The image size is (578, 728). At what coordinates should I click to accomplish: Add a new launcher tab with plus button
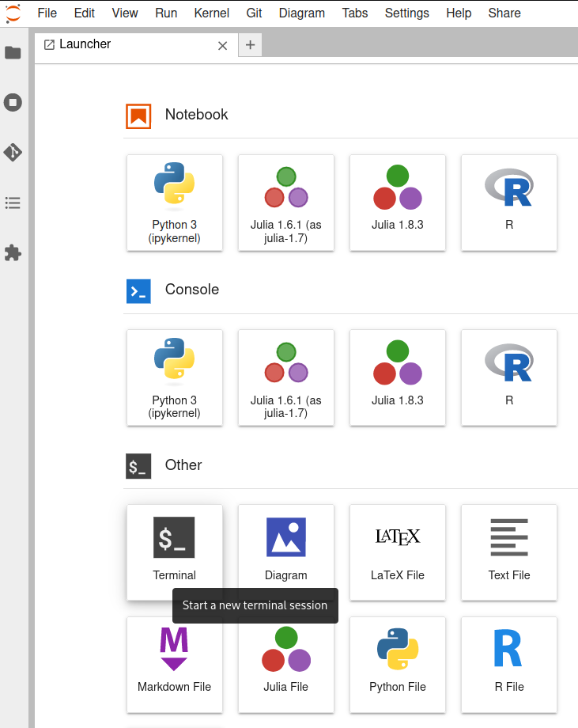[251, 44]
